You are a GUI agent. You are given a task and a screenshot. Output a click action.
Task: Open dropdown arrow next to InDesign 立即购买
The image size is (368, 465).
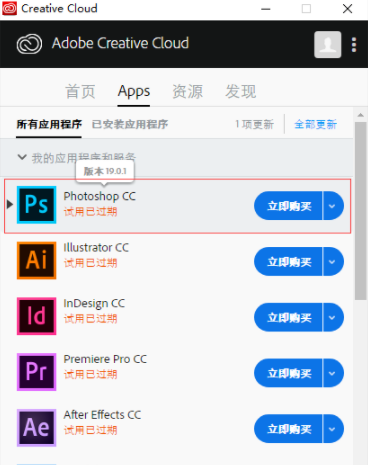pos(333,317)
